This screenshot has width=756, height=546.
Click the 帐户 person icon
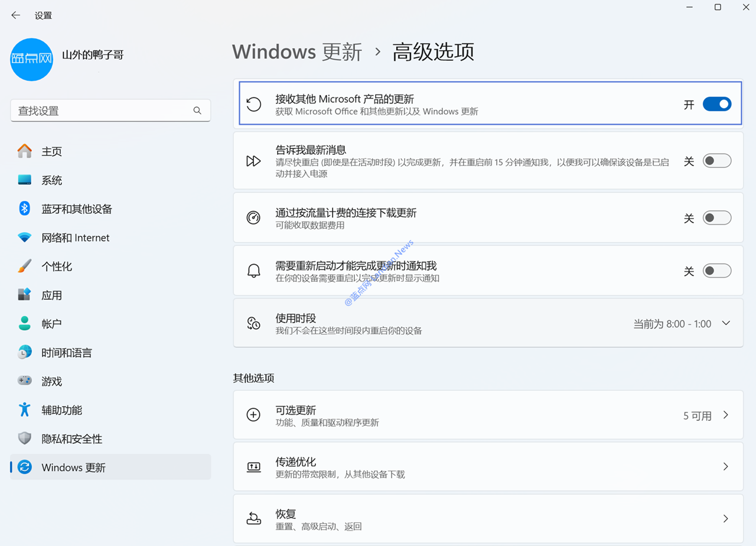[25, 324]
